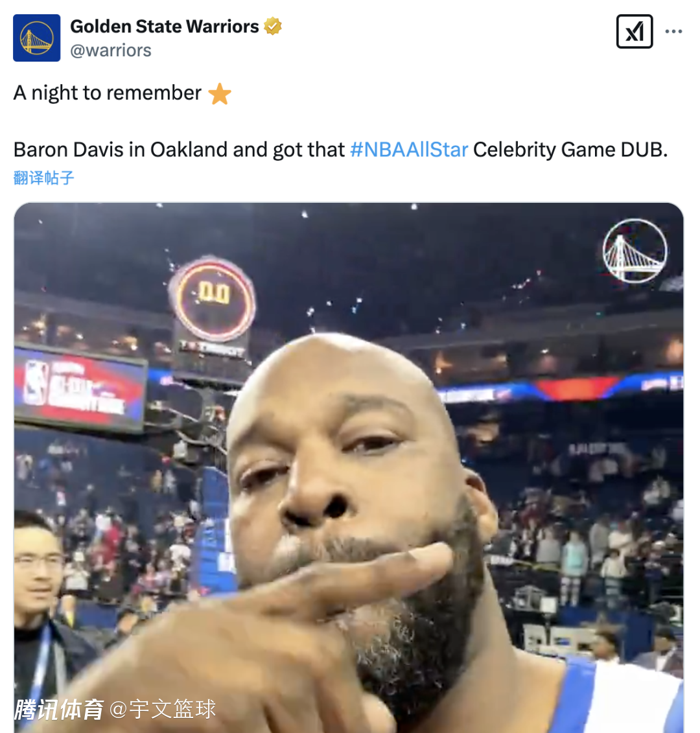The width and height of the screenshot is (700, 733).
Task: Open the #NBAAllStar hashtag link
Action: point(409,150)
